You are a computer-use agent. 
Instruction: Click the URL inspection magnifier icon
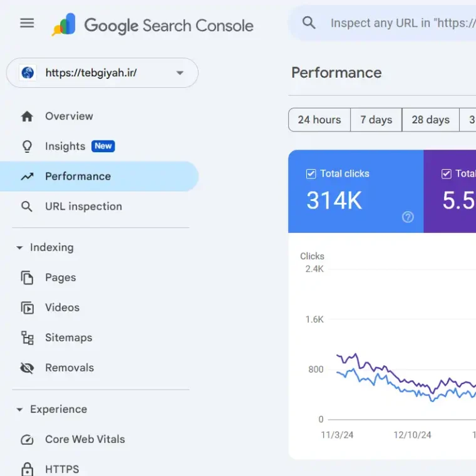click(27, 207)
